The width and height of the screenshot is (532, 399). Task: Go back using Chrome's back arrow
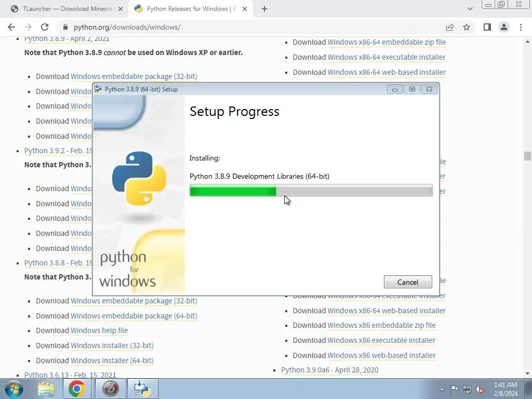11,27
